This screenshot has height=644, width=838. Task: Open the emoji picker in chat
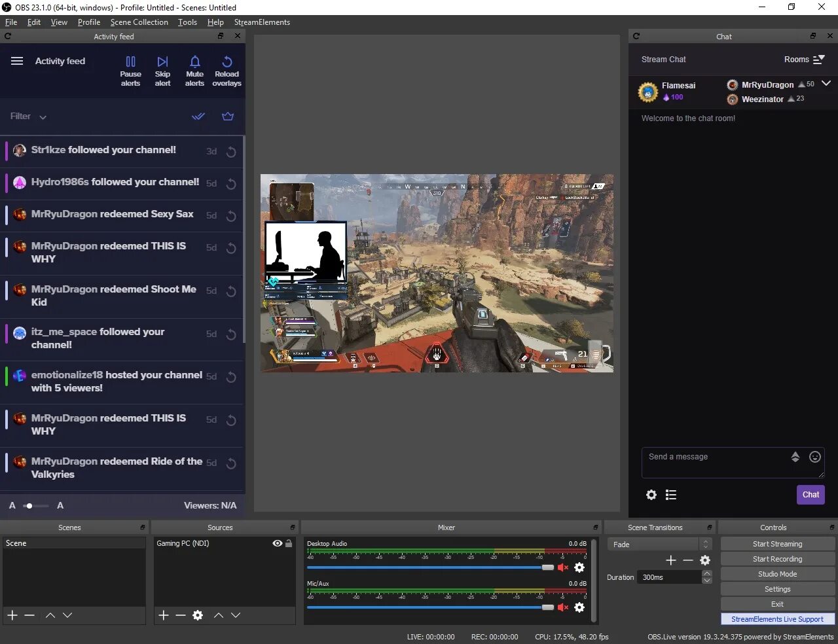click(x=815, y=457)
